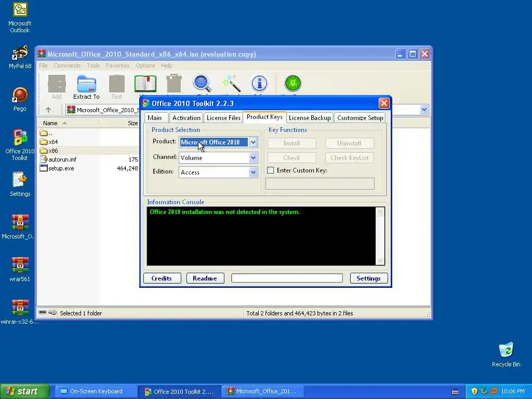Switch to the Activation tab
This screenshot has width=532, height=399.
pos(187,118)
